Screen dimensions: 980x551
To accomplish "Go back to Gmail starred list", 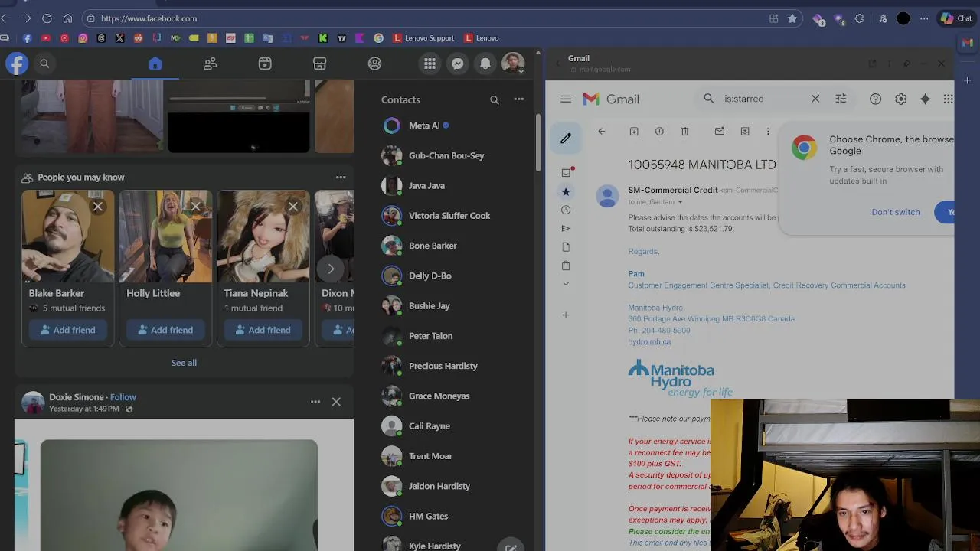I will tap(602, 132).
